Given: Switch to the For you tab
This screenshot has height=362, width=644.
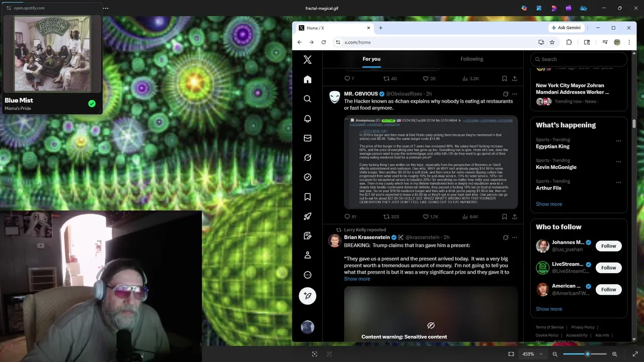Looking at the screenshot, I should pos(371,59).
